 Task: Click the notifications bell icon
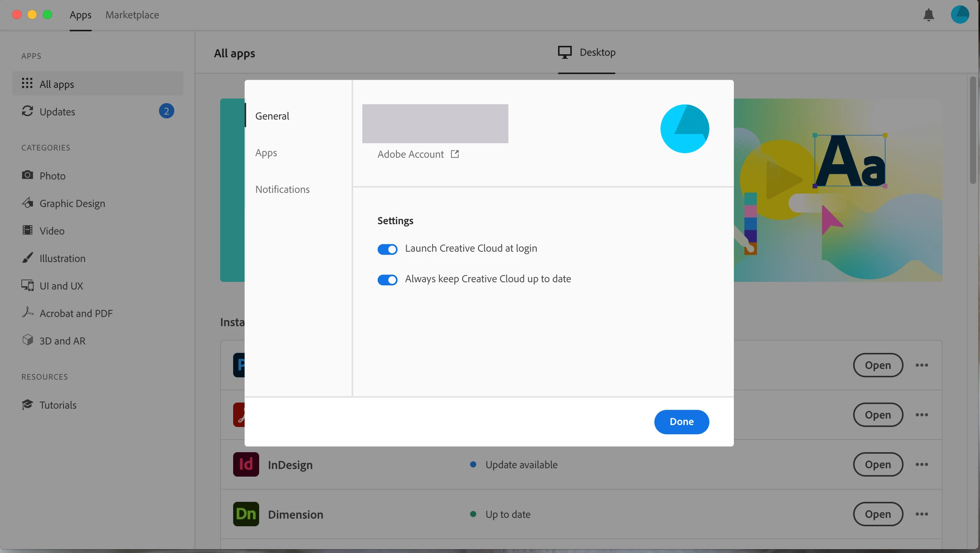928,15
